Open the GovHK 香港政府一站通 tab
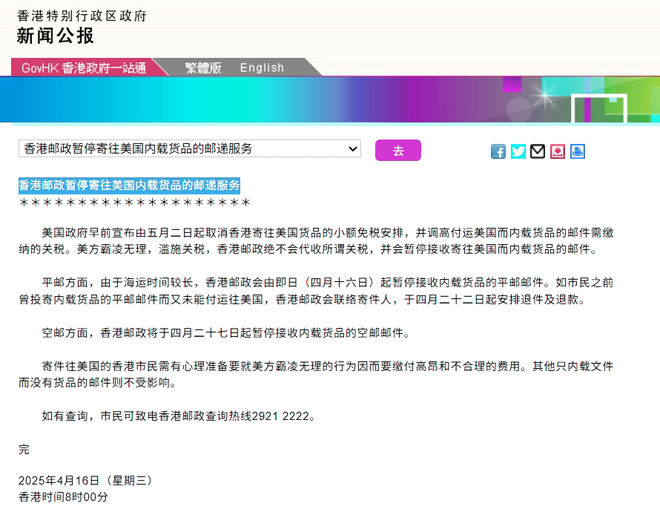Image resolution: width=660 pixels, height=512 pixels. (84, 68)
